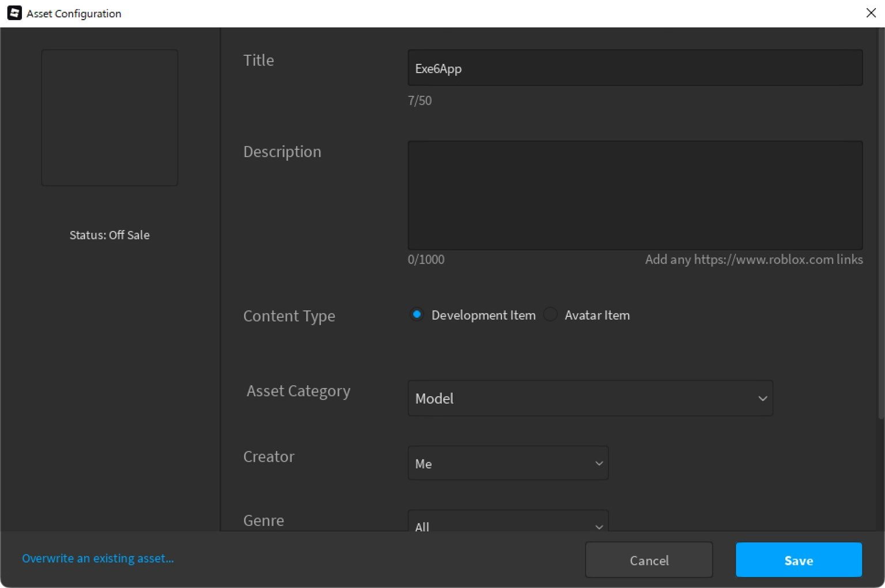
Task: Click the Genre dropdown chevron arrow
Action: (x=599, y=527)
